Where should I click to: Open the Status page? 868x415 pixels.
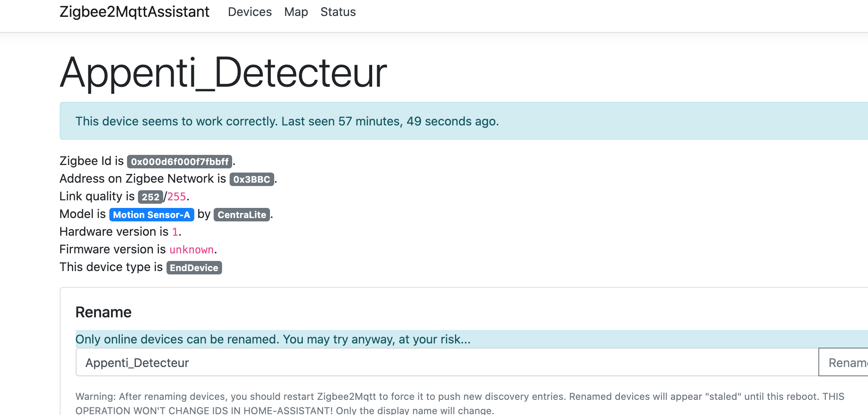[338, 12]
